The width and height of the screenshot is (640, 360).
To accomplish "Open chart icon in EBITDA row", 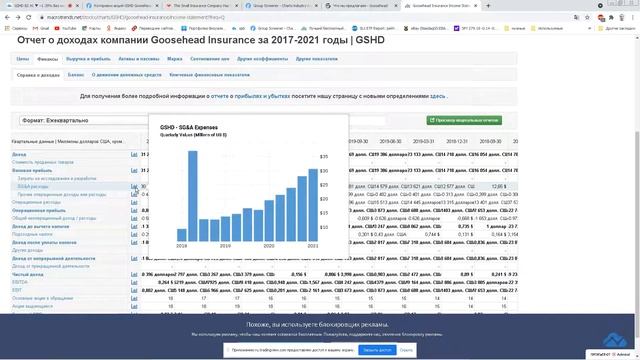I will 134,282.
